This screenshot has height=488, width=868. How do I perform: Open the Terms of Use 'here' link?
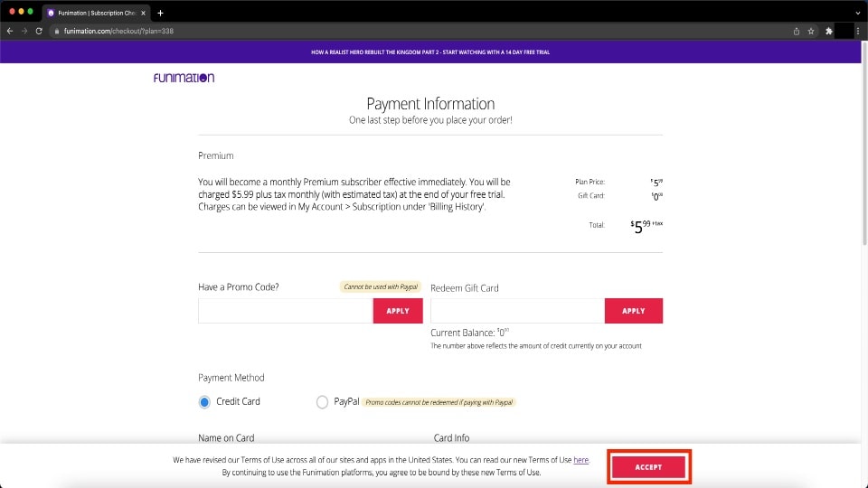coord(580,460)
